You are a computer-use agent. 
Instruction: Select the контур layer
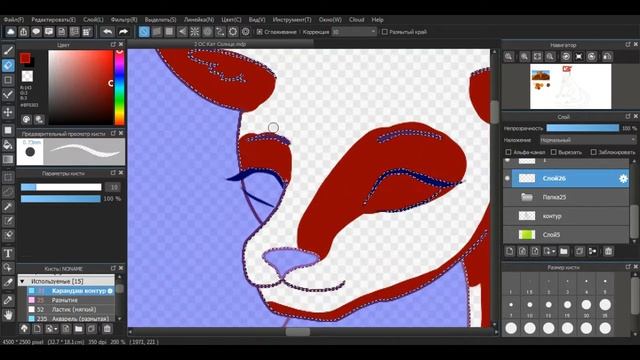pos(567,216)
